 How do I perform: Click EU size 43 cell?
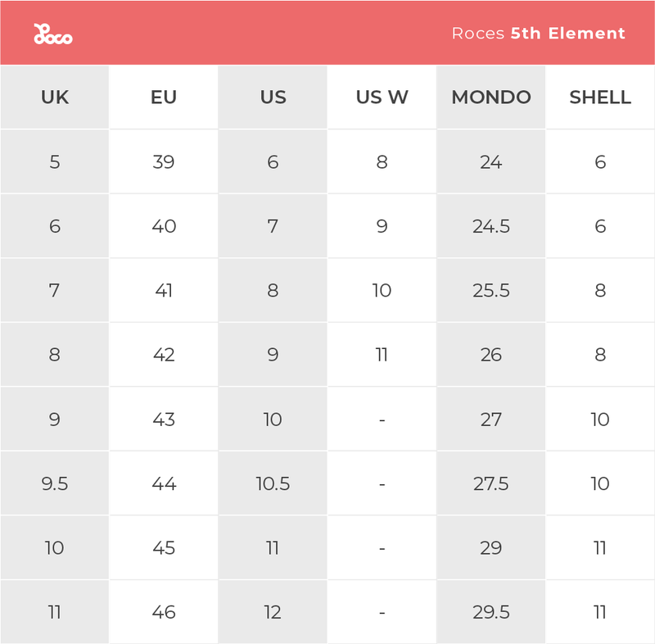[164, 420]
